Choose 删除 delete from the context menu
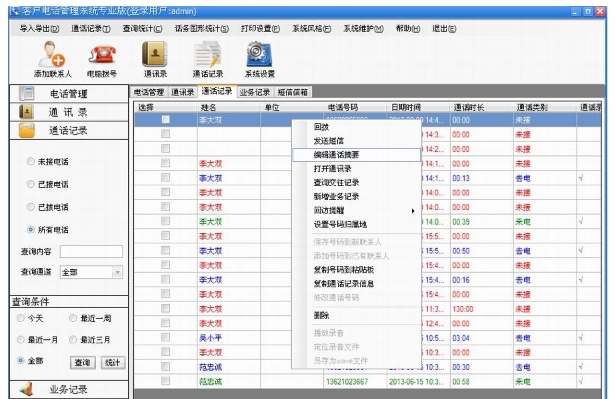 coord(321,315)
